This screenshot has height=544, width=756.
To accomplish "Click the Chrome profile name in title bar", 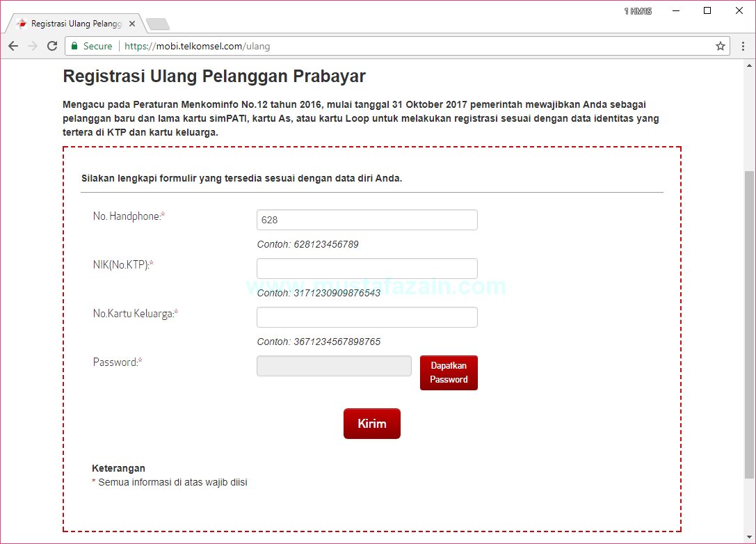I will tap(638, 11).
